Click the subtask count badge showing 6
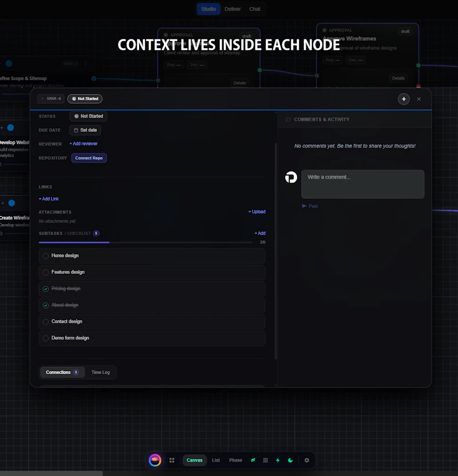The image size is (458, 476). pyautogui.click(x=96, y=233)
